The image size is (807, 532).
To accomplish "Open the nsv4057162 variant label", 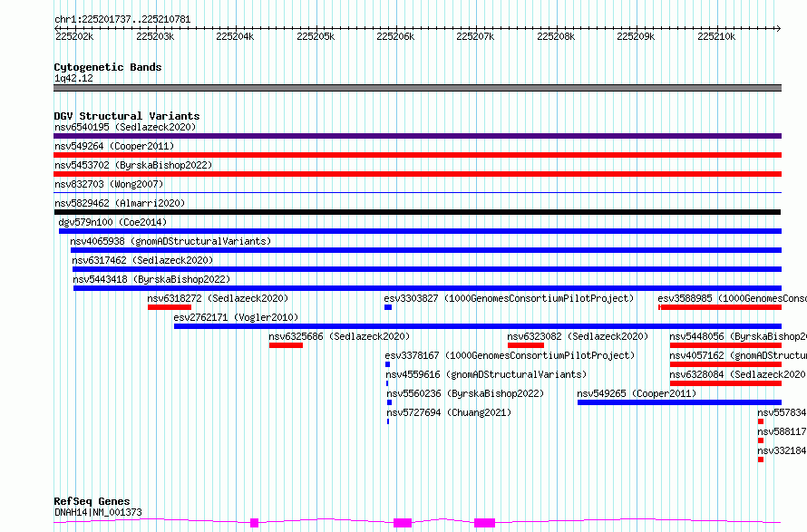I will (x=738, y=355).
